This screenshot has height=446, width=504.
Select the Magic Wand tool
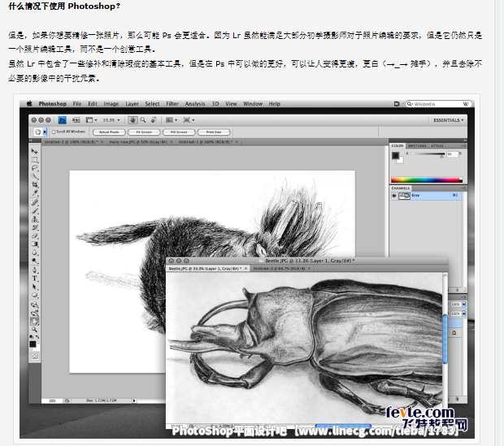coord(34,176)
